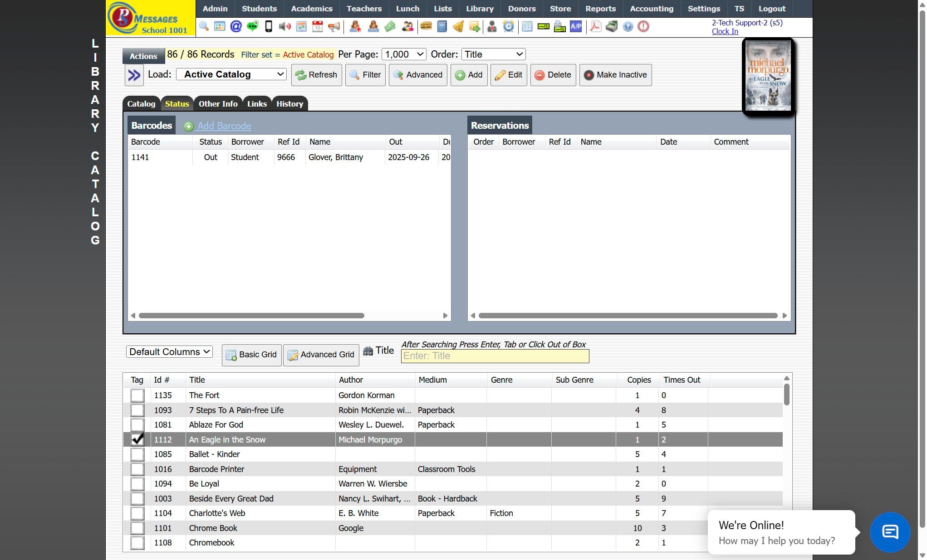Open the PDF document icon
The height and width of the screenshot is (560, 927).
(x=595, y=27)
